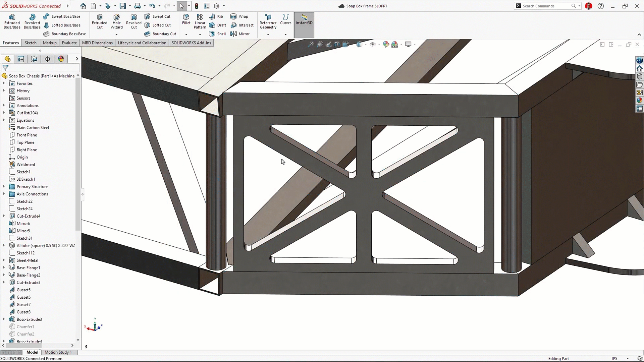
Task: Switch to Motion Study 1 tab
Action: click(x=58, y=352)
